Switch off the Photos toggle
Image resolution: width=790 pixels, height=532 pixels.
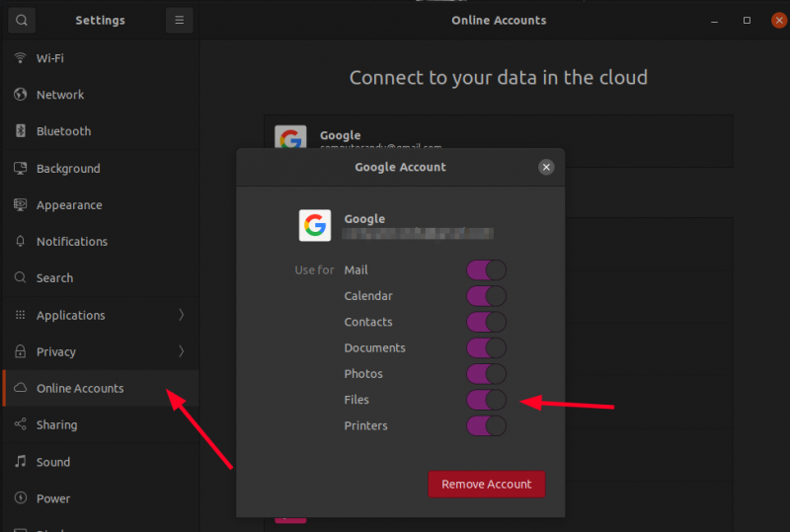(486, 374)
